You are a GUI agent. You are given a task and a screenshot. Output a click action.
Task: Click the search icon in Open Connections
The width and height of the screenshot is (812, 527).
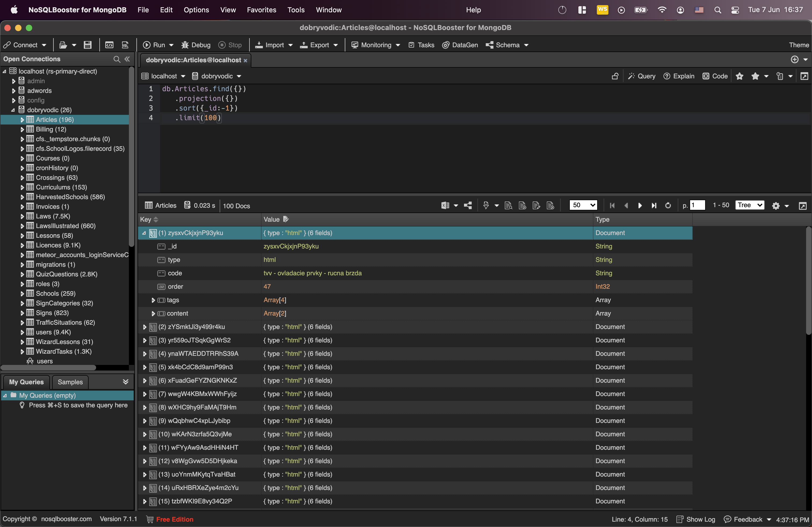[117, 59]
